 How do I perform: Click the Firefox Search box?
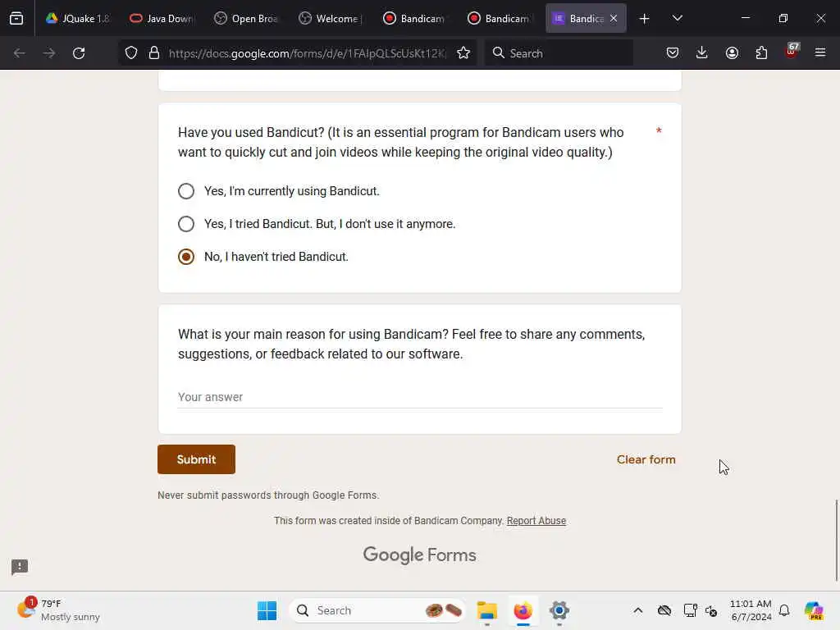559,53
